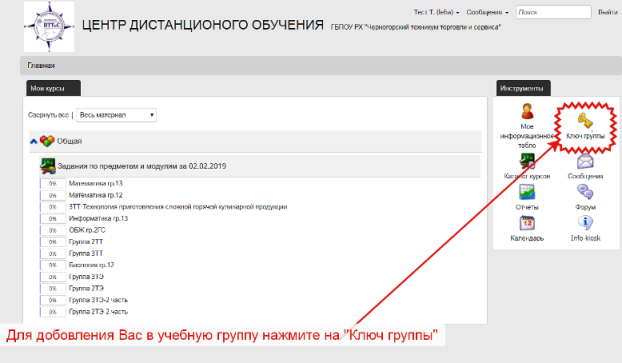Screen dimensions: 622x363
Task: Open course Группа 3ТЭ-2 часть
Action: pyautogui.click(x=98, y=300)
